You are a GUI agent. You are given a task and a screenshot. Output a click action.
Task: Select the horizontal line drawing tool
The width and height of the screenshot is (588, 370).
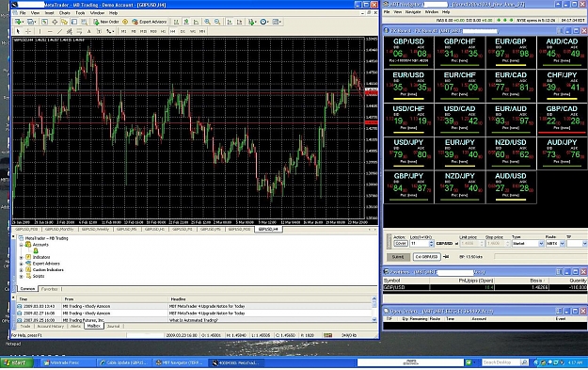50,31
